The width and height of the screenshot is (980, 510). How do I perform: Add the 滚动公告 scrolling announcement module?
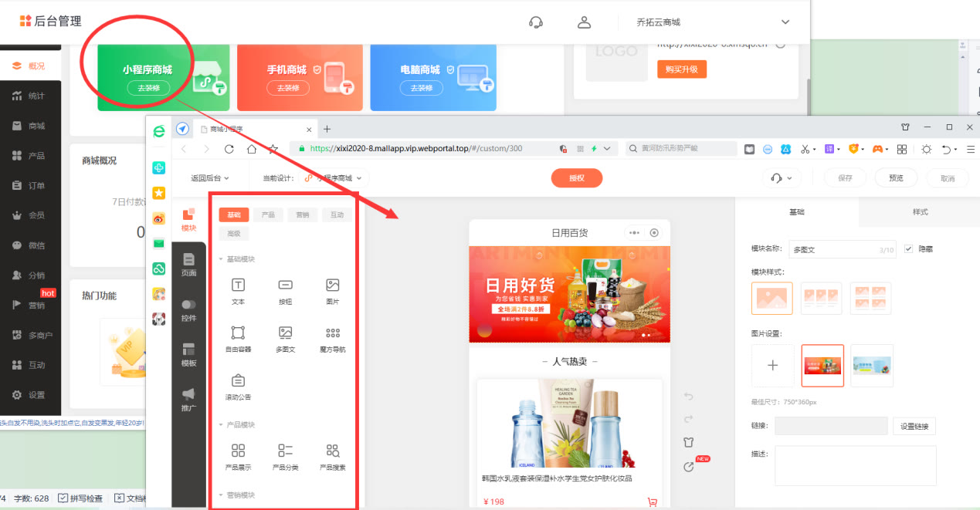tap(238, 386)
